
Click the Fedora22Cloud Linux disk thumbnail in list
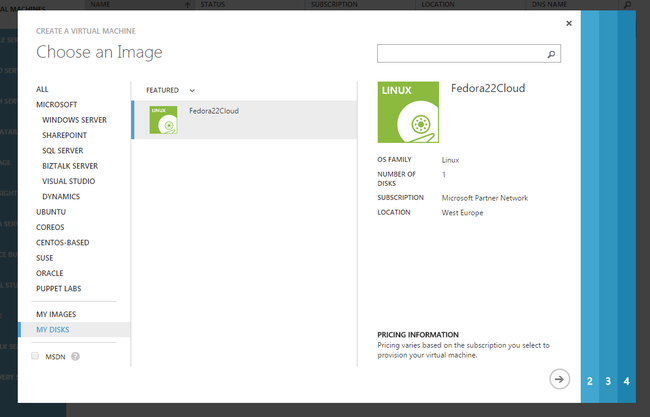click(163, 120)
